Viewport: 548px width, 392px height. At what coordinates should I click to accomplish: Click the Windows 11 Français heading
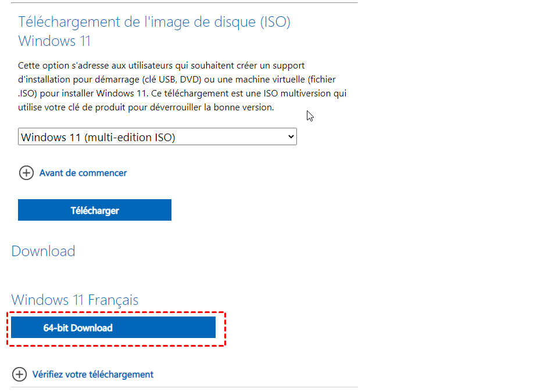tap(75, 300)
